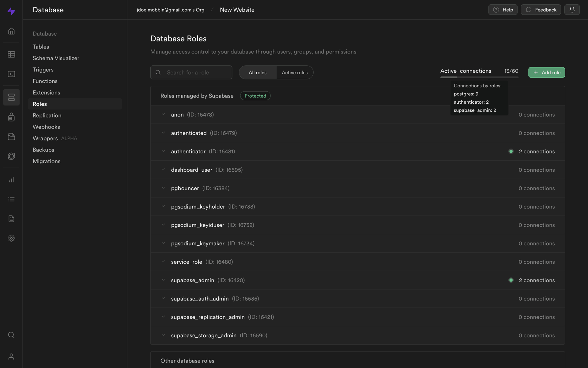Click the 13/60 connections count
This screenshot has height=368, width=588.
pyautogui.click(x=511, y=71)
